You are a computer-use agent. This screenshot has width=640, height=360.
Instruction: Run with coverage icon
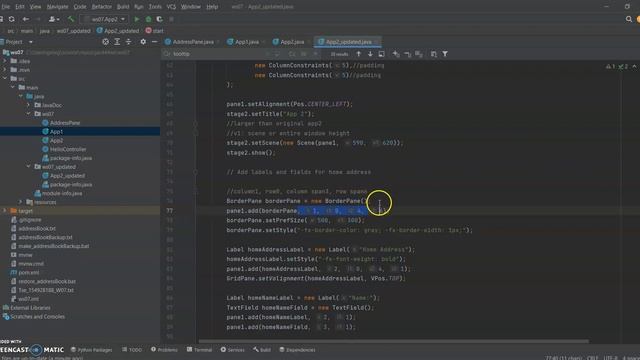coord(160,19)
